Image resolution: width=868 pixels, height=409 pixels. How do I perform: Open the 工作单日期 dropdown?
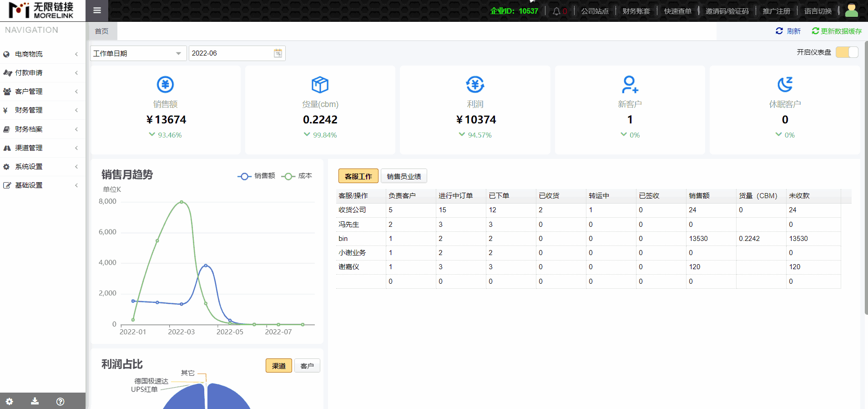point(138,53)
